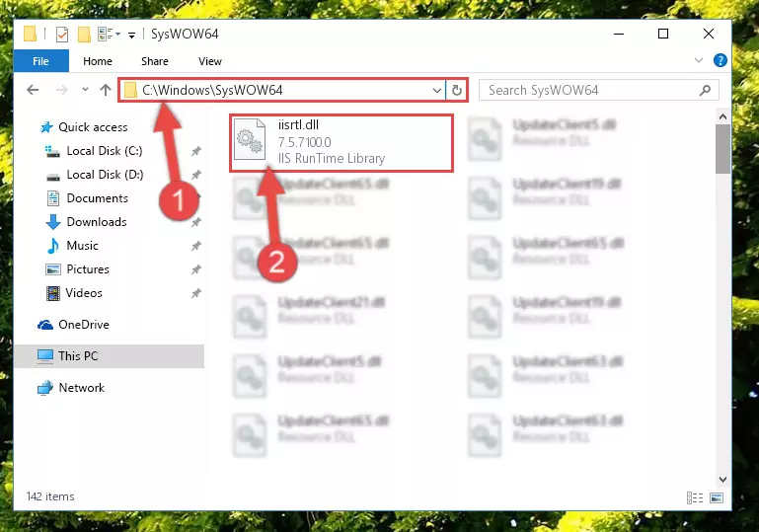Click the Forward navigation arrow

[x=61, y=90]
